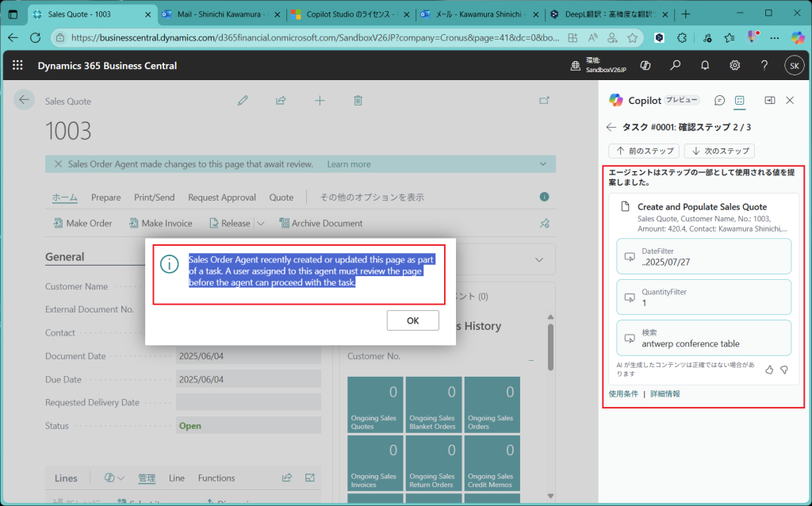The height and width of the screenshot is (506, 812).
Task: Open the DeepL extension icon in toolbar
Action: tap(659, 37)
